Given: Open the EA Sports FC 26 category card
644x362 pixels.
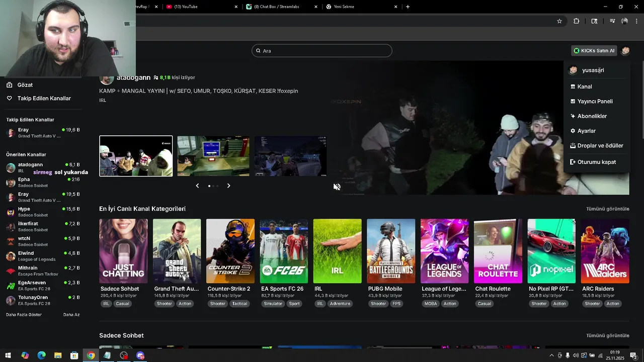Looking at the screenshot, I should [284, 251].
